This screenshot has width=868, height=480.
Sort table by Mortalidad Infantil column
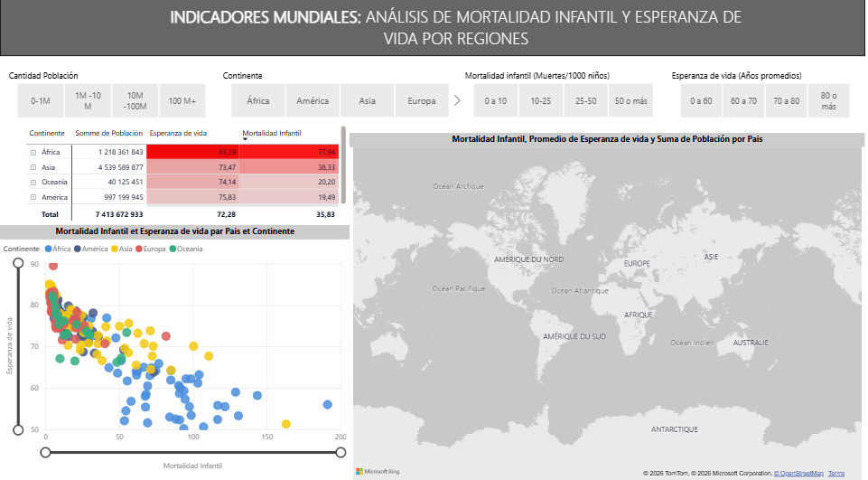point(272,133)
